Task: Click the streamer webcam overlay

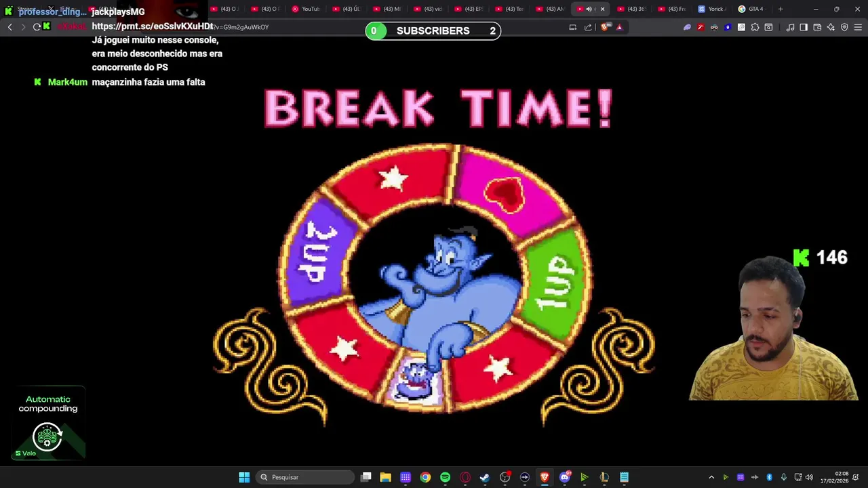Action: [773, 329]
